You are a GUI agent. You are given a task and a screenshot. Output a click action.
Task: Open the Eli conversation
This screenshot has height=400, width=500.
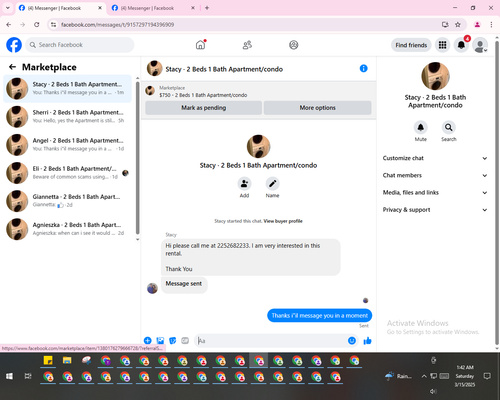(67, 173)
